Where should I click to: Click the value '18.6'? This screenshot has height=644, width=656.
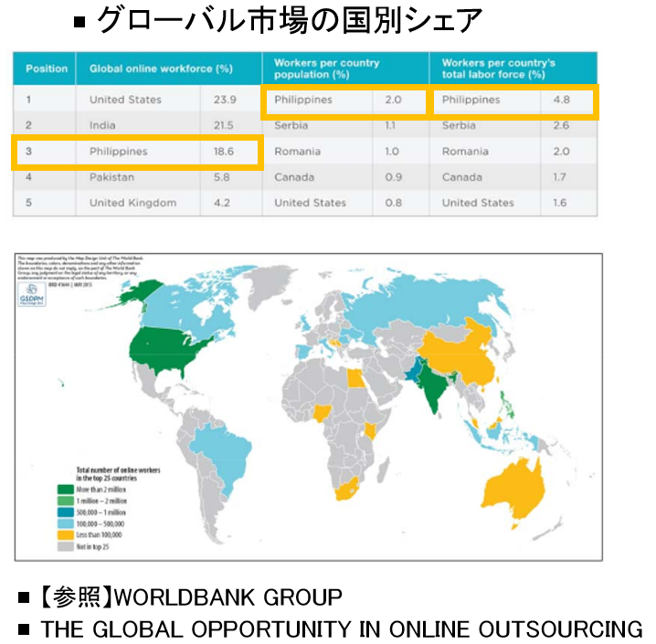224,152
